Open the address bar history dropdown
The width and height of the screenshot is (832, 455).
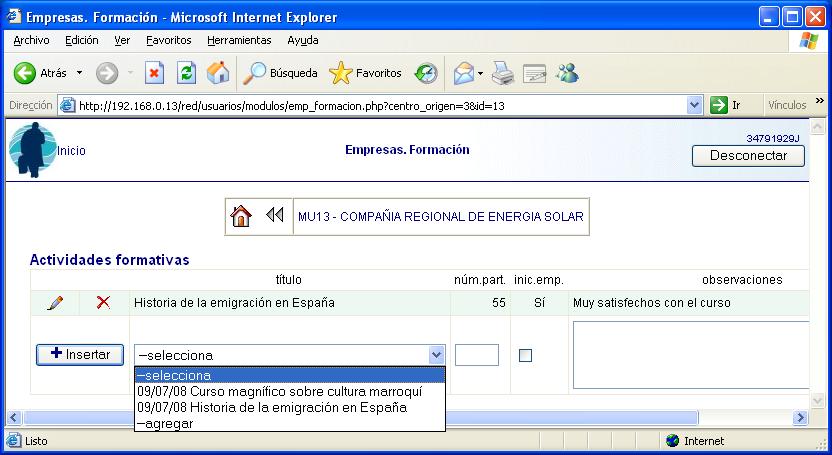click(x=695, y=105)
